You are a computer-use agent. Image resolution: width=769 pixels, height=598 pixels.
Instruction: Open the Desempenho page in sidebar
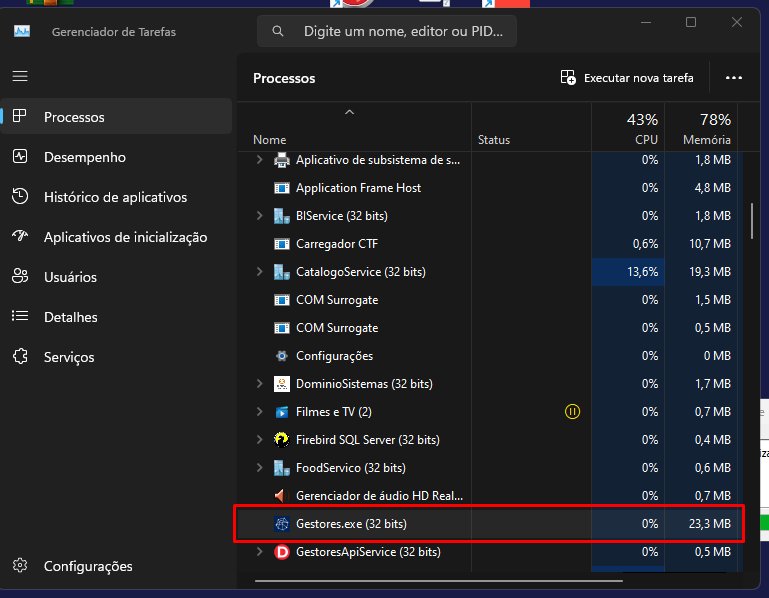point(84,157)
